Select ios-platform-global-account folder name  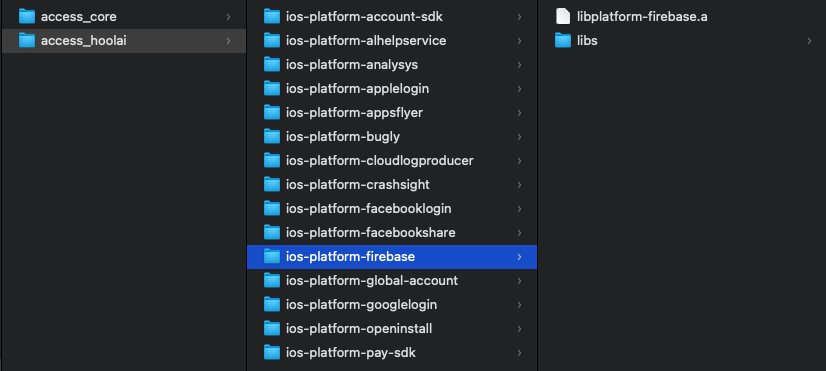372,280
